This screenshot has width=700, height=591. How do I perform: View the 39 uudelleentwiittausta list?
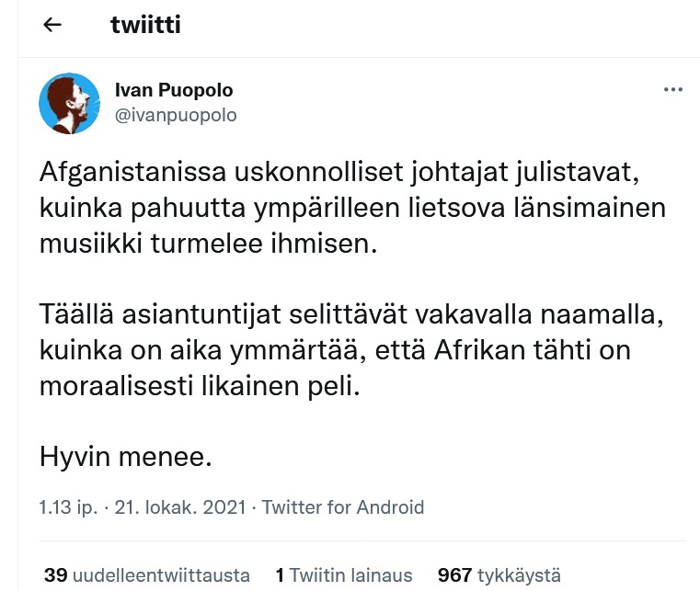(x=147, y=575)
